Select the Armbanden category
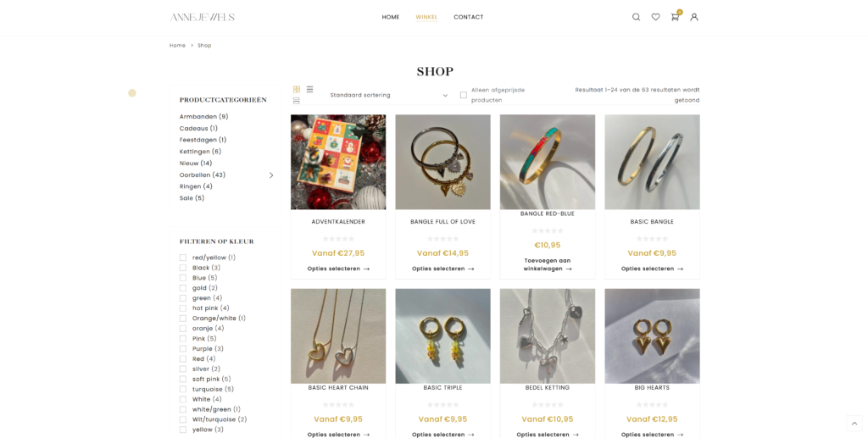The width and height of the screenshot is (868, 438). tap(203, 117)
